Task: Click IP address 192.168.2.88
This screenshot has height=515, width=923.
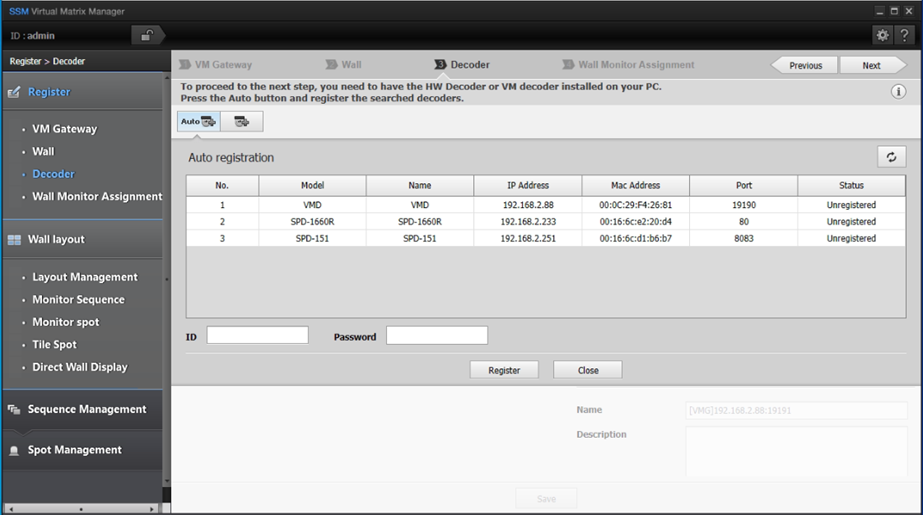Action: coord(528,205)
